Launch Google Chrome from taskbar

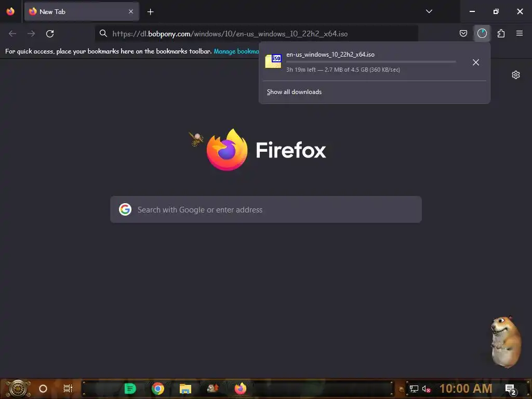click(158, 389)
